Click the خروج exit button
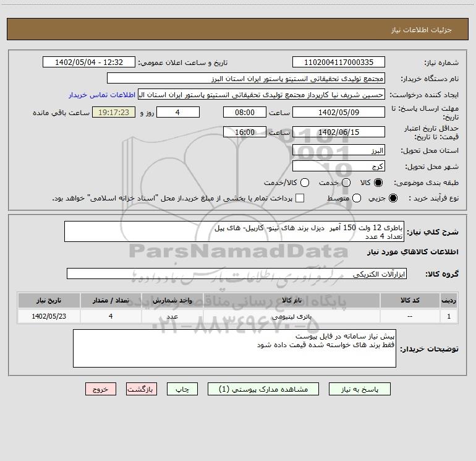476x461 pixels. click(x=101, y=389)
